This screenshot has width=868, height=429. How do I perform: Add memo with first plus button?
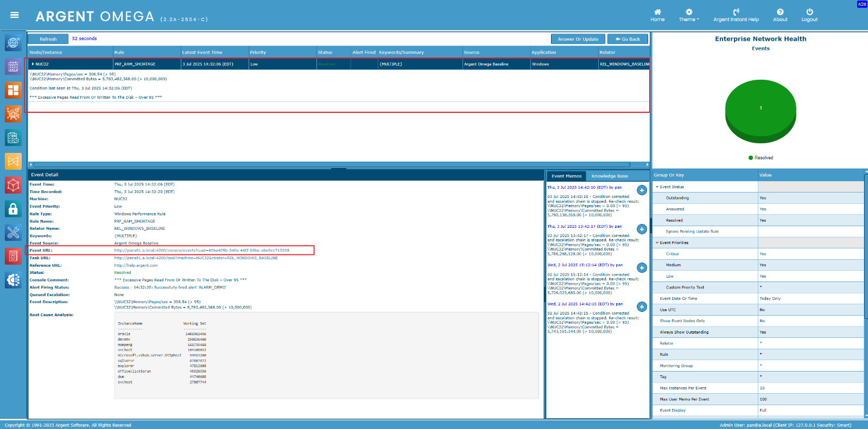click(x=642, y=190)
